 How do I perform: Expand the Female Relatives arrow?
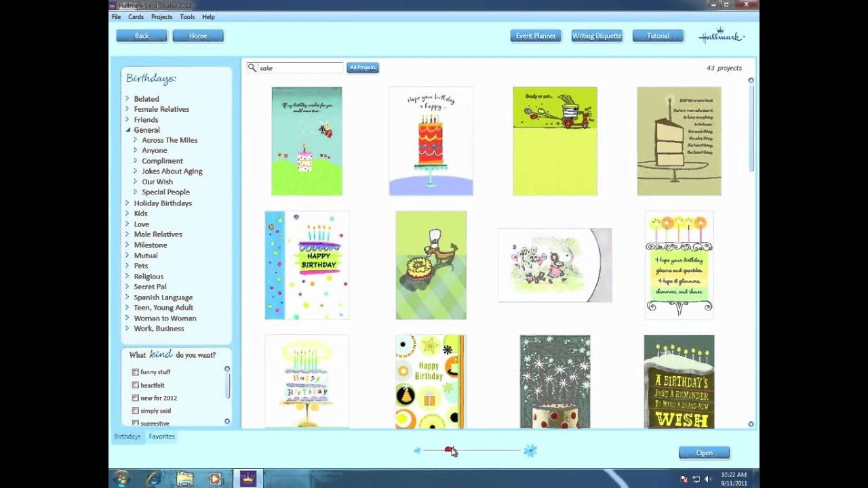tap(127, 108)
